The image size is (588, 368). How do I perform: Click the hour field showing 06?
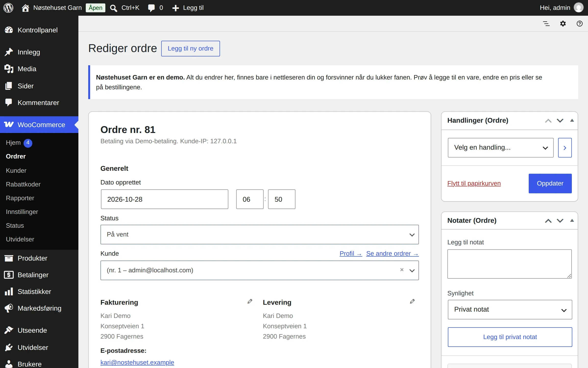point(250,199)
